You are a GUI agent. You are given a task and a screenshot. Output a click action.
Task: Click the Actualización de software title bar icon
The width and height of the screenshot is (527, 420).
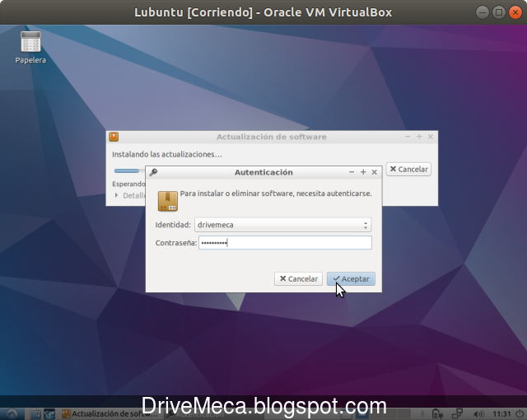(114, 137)
